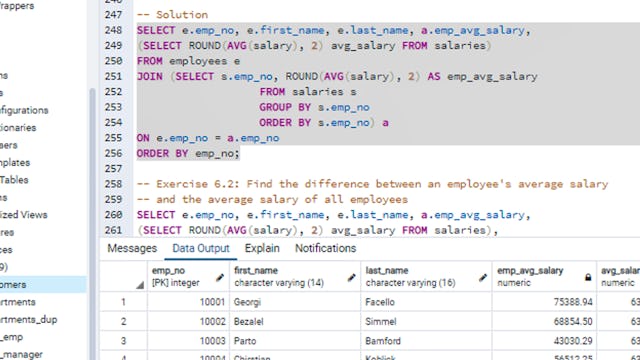Click line number 247 in the editor gutter
The width and height of the screenshot is (640, 360).
point(113,15)
